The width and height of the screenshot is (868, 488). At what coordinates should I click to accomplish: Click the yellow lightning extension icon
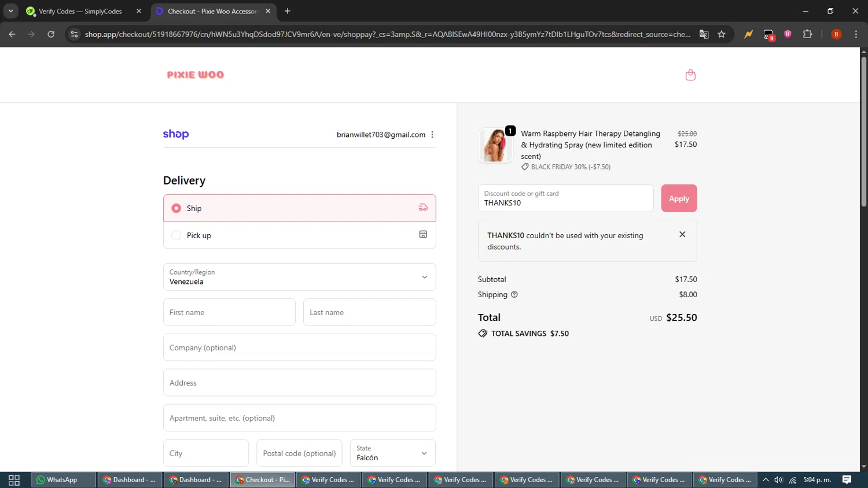(x=748, y=34)
